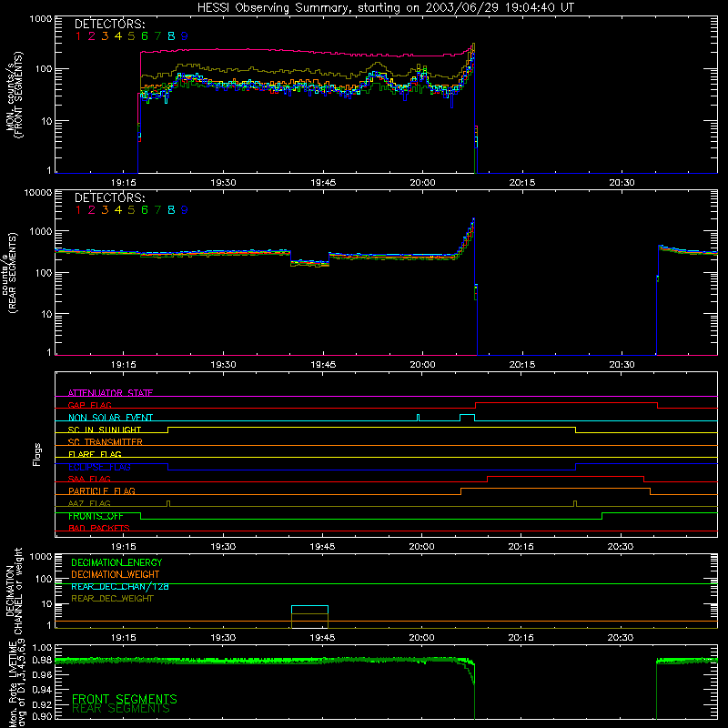
Task: Click the small AAZ_FLAG pulse near 20:23
Action: click(575, 503)
